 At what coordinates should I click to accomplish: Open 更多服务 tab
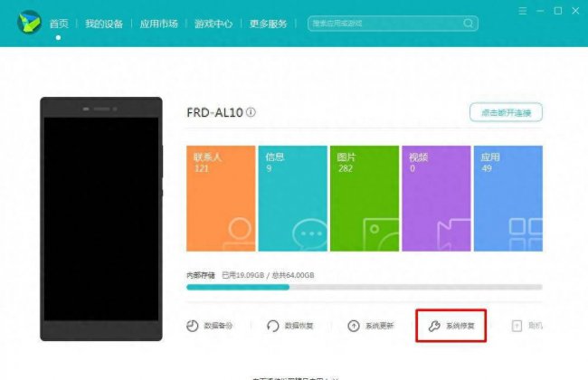[268, 24]
